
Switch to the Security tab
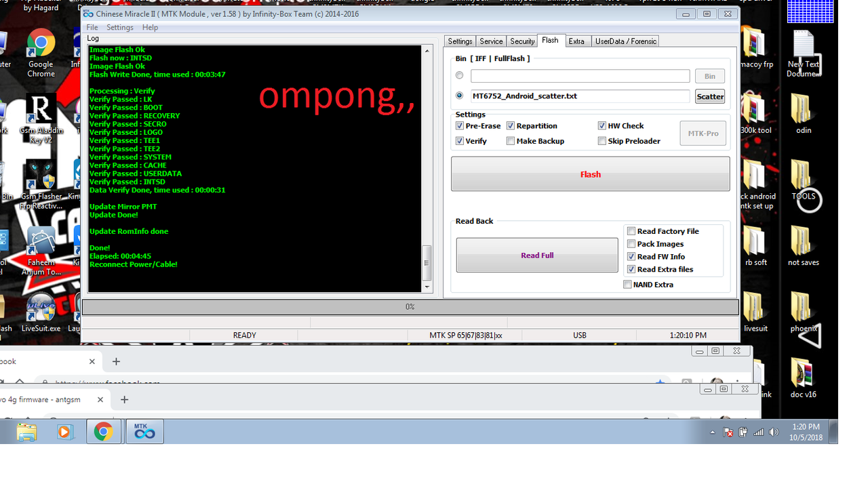[522, 41]
